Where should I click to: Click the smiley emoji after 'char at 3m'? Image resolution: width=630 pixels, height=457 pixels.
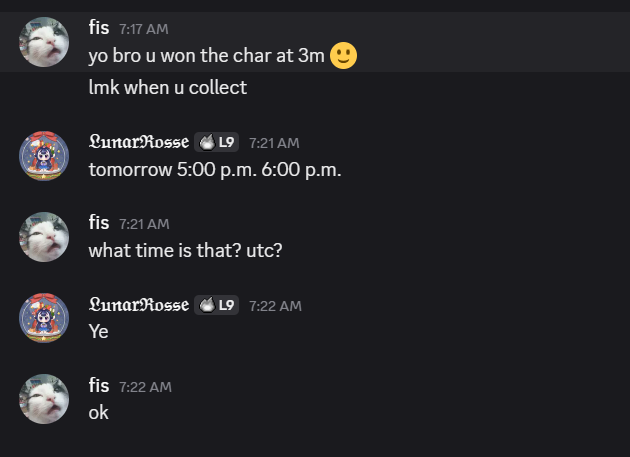[344, 55]
